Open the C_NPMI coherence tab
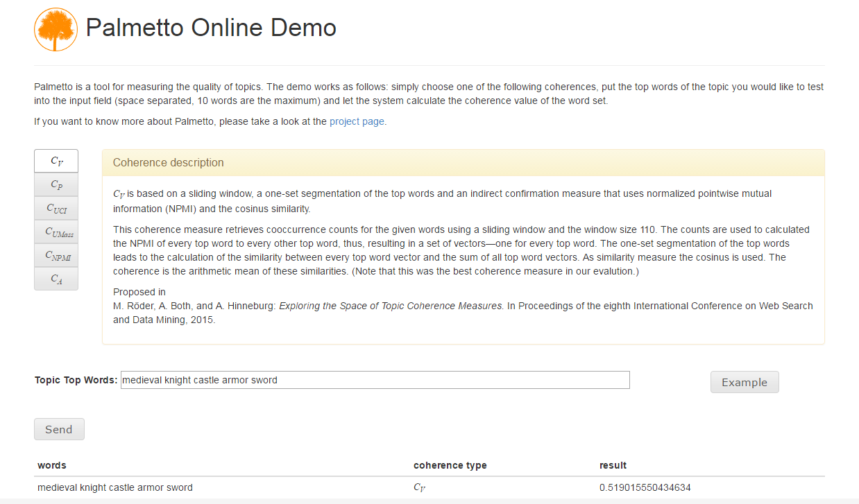Image resolution: width=859 pixels, height=504 pixels. (56, 255)
